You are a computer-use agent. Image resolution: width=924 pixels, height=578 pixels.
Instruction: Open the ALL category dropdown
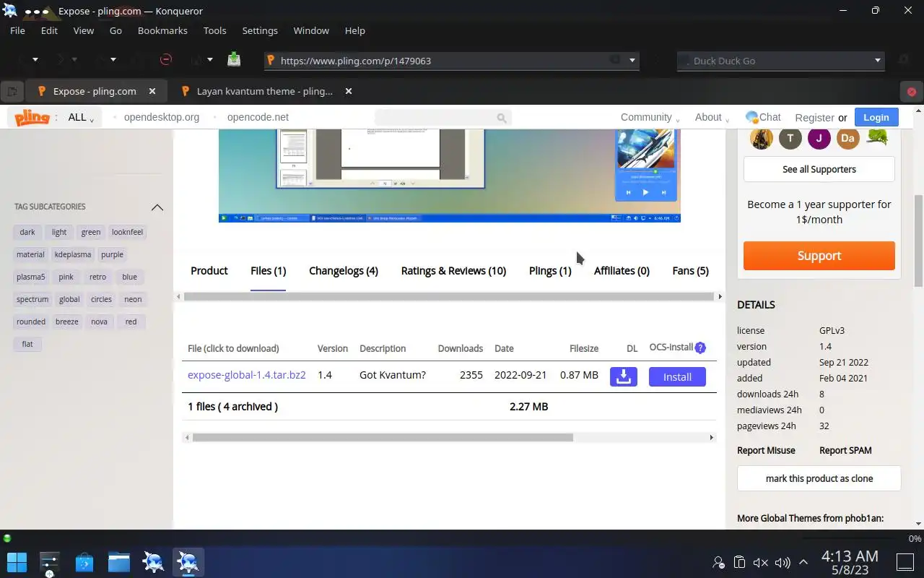[x=81, y=117]
